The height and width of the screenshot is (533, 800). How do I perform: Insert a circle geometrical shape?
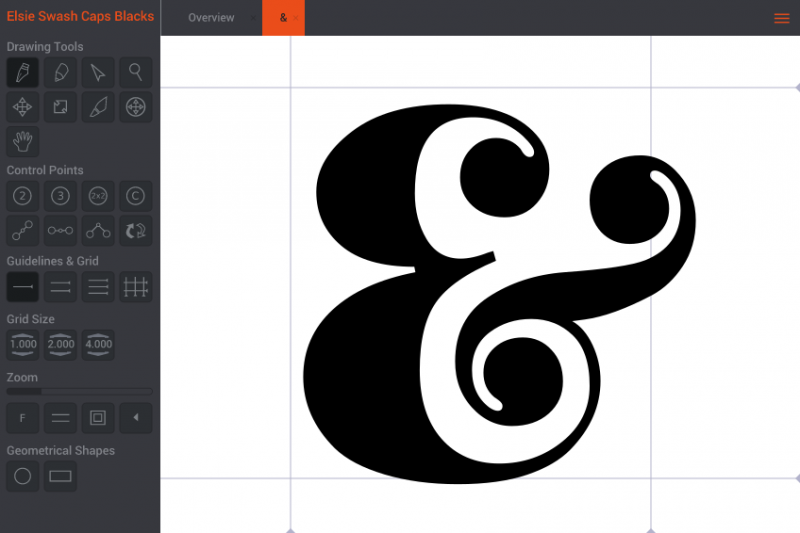point(22,476)
